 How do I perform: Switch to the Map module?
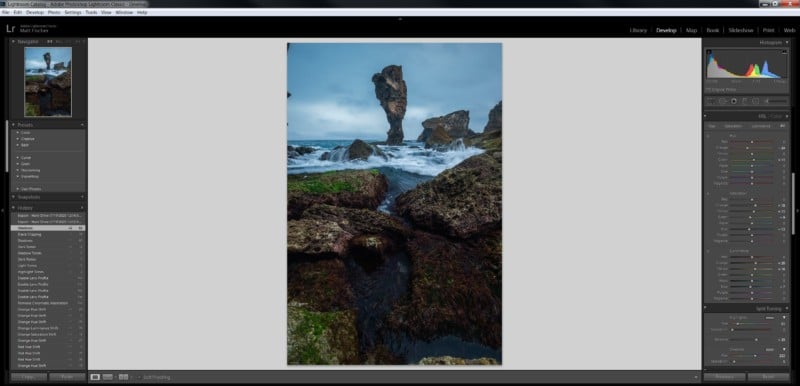(x=691, y=30)
